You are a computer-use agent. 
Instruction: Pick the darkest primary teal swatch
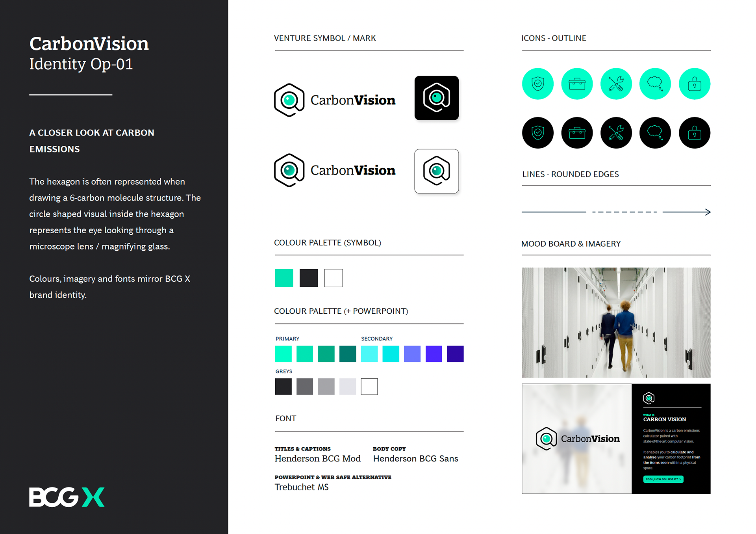coord(348,354)
